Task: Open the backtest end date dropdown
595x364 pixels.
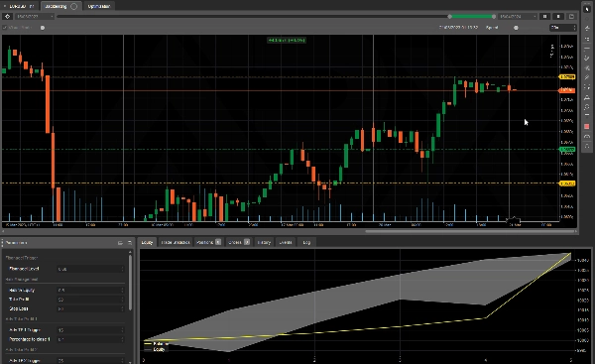Action: pos(518,16)
